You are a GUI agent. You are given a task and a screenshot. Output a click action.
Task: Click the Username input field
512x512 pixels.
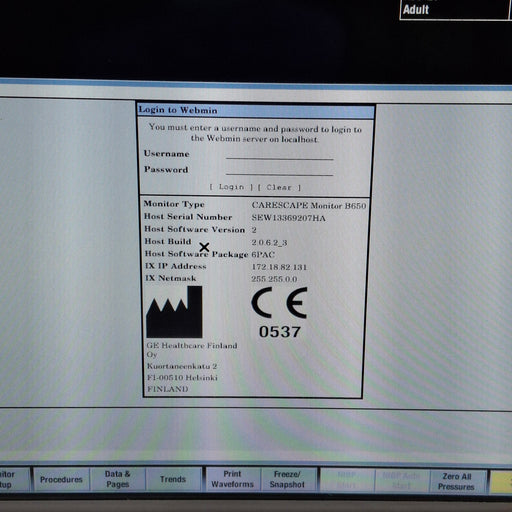pos(279,154)
